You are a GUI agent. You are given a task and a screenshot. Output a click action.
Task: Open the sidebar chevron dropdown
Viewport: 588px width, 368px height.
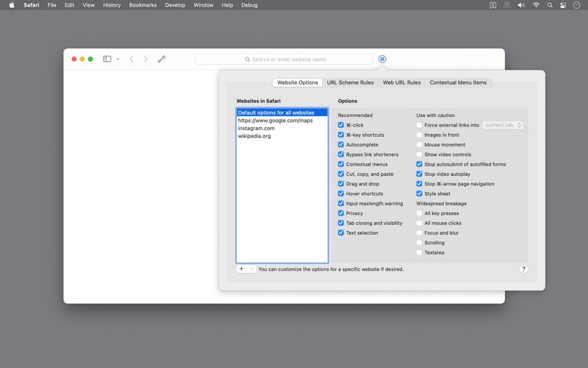pyautogui.click(x=118, y=59)
